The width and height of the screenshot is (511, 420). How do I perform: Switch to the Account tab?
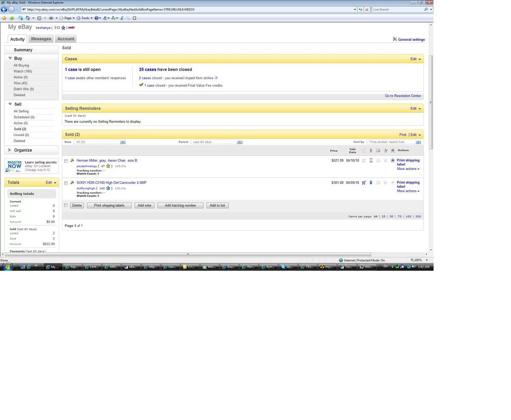click(x=66, y=39)
